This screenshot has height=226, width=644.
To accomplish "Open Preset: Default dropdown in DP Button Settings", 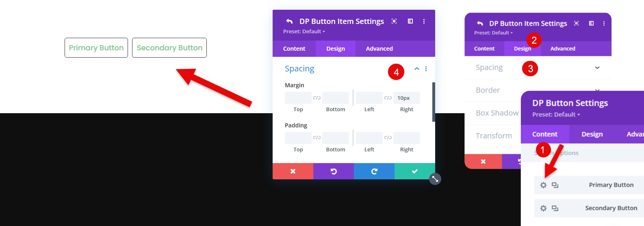I will pyautogui.click(x=556, y=114).
